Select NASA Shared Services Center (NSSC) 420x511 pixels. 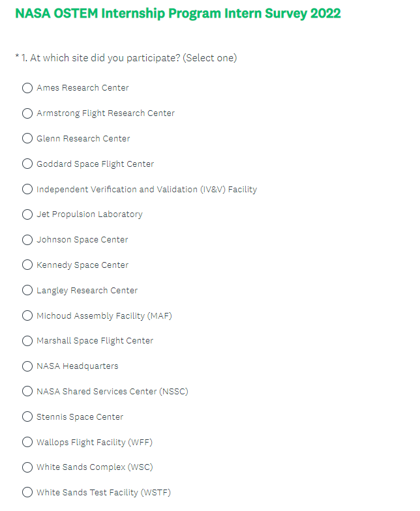(27, 391)
